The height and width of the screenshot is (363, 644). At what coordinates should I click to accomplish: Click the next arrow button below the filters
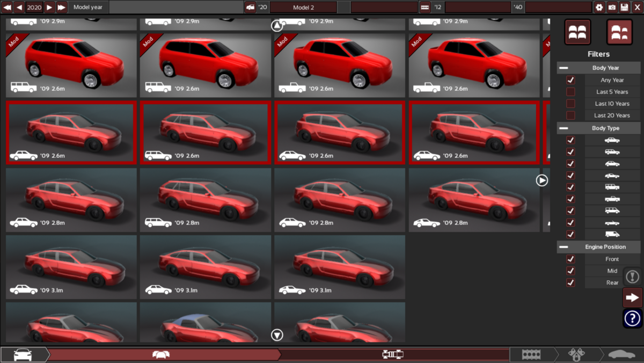632,297
